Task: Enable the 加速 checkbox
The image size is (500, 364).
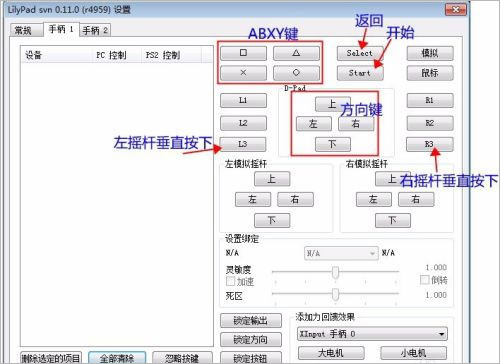Action: pos(230,281)
